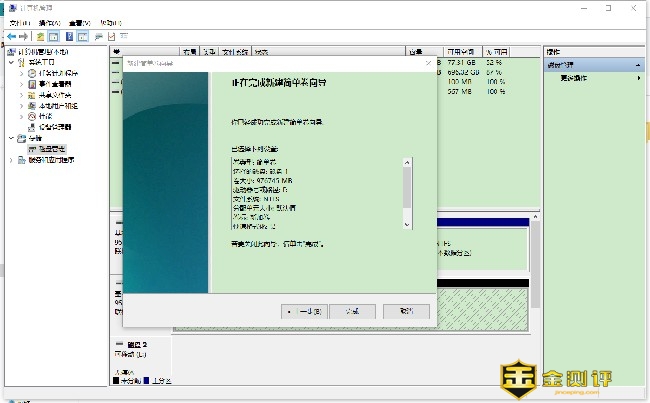The height and width of the screenshot is (403, 650).
Task: Click 取消 (Cancel) in the wizard
Action: 406,311
